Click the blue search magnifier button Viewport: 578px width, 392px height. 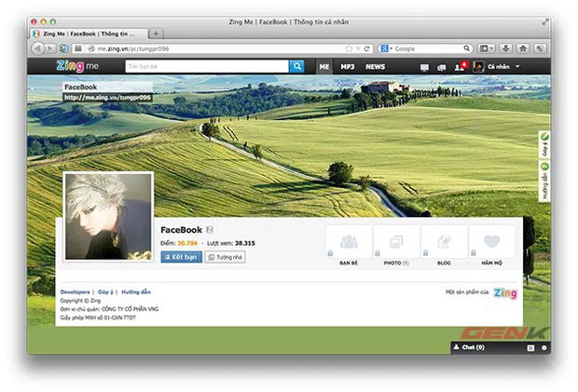pos(297,67)
